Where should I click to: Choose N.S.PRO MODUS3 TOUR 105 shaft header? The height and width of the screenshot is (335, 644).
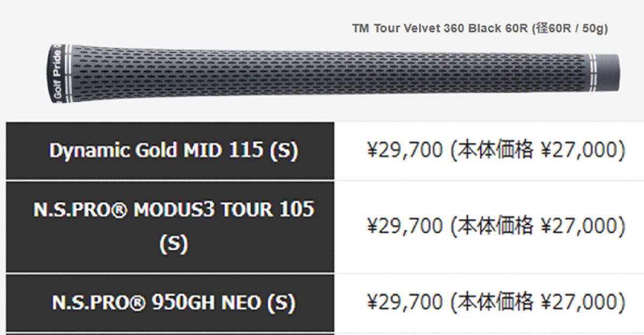tap(173, 210)
